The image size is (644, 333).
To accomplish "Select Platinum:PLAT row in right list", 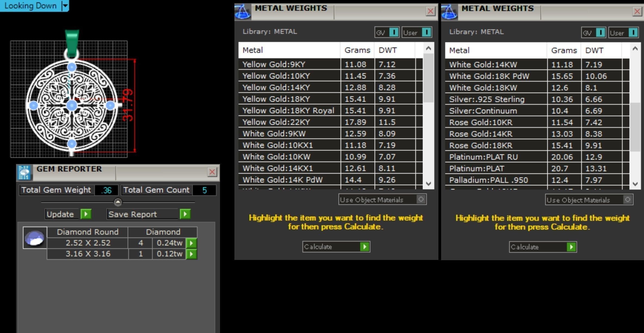I will click(x=476, y=168).
